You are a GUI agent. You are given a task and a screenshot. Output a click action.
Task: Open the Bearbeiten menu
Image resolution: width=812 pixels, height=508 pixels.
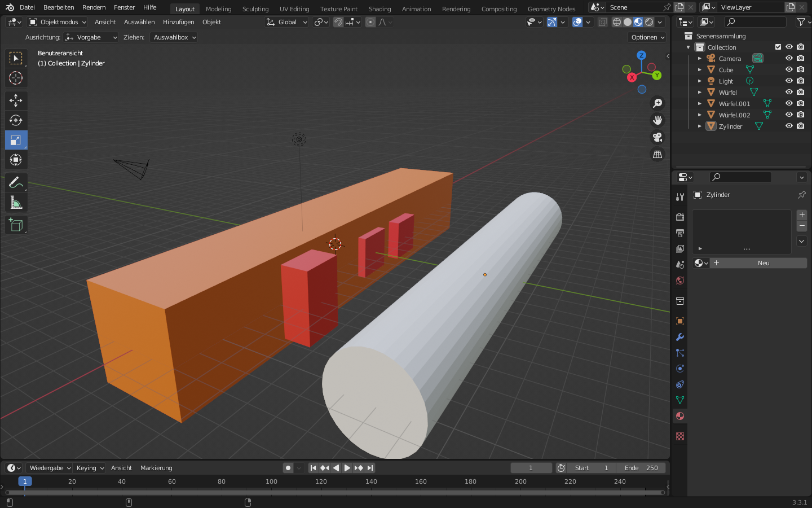(59, 7)
